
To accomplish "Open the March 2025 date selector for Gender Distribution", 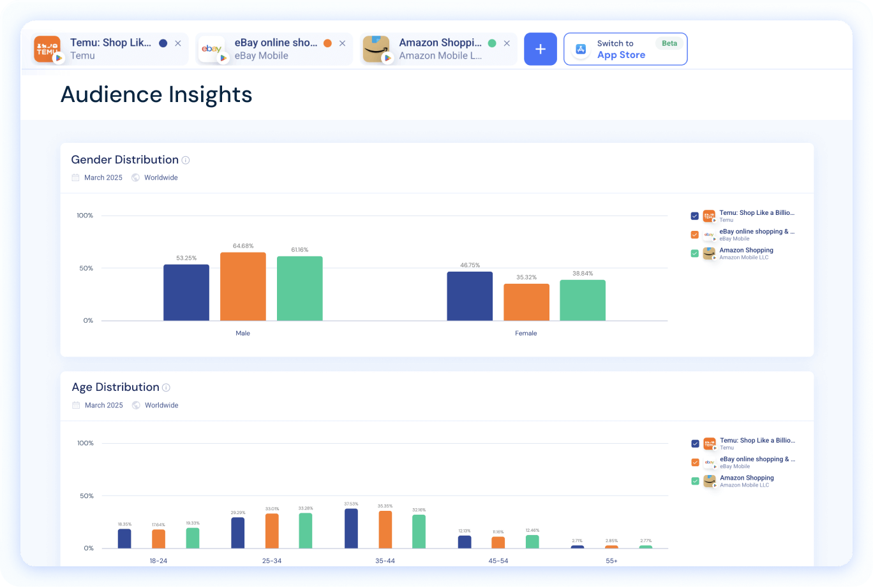I will 103,177.
